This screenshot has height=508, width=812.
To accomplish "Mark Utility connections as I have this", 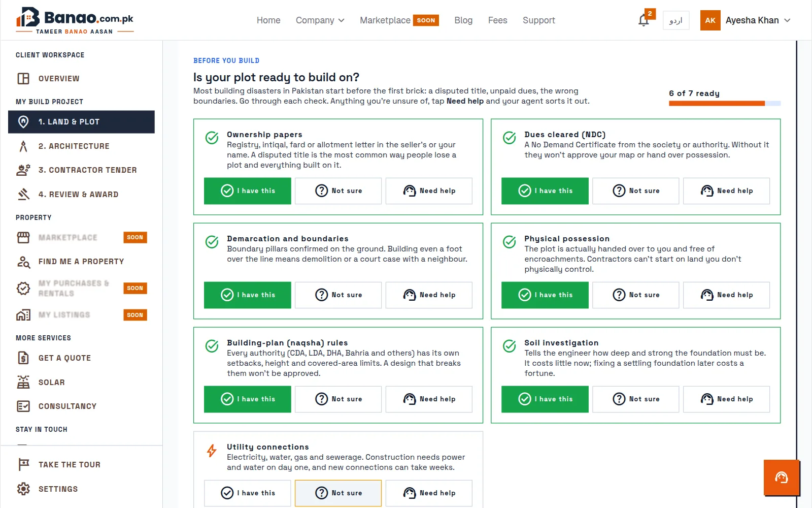I will [x=248, y=493].
